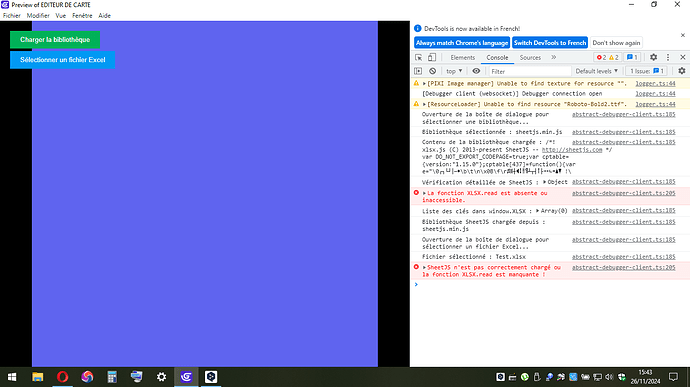Open the Default levels dropdown
Viewport: 690px width, 387px height.
tap(597, 71)
